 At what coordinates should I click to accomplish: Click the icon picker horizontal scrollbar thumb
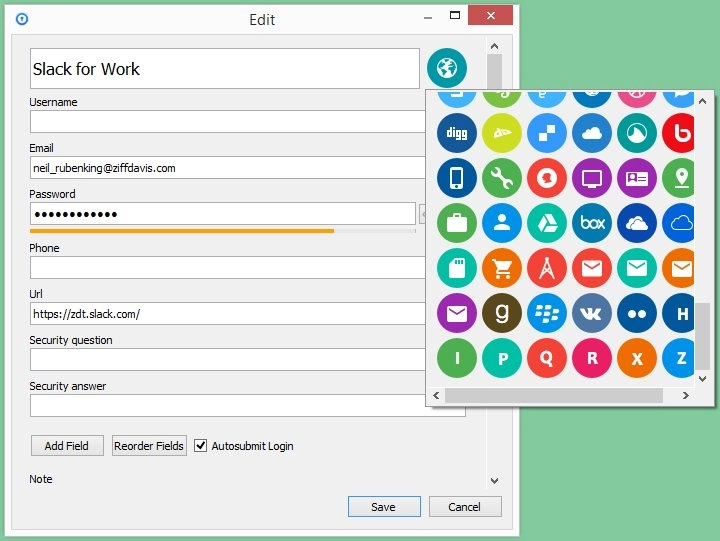(554, 395)
